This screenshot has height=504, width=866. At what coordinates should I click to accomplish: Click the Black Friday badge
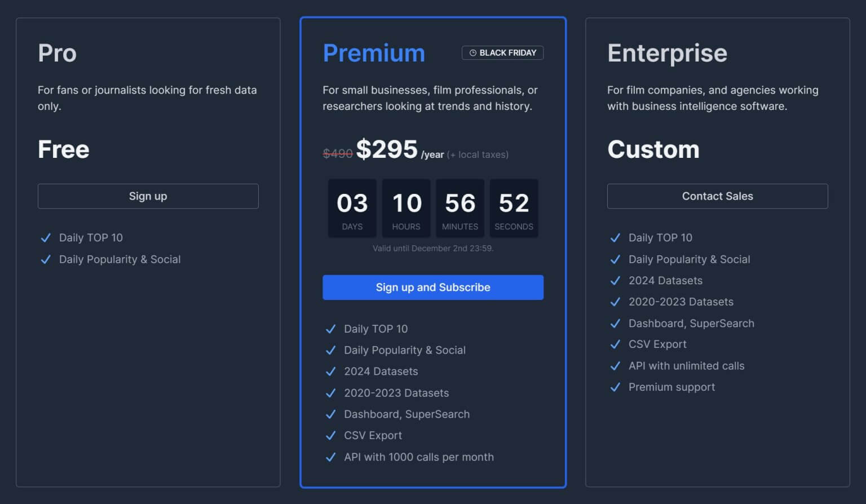click(502, 53)
